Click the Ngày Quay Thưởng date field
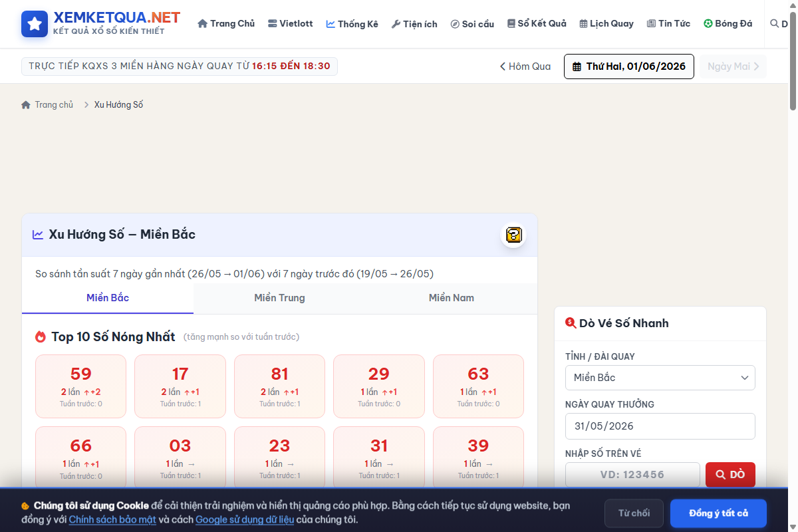 pos(660,426)
